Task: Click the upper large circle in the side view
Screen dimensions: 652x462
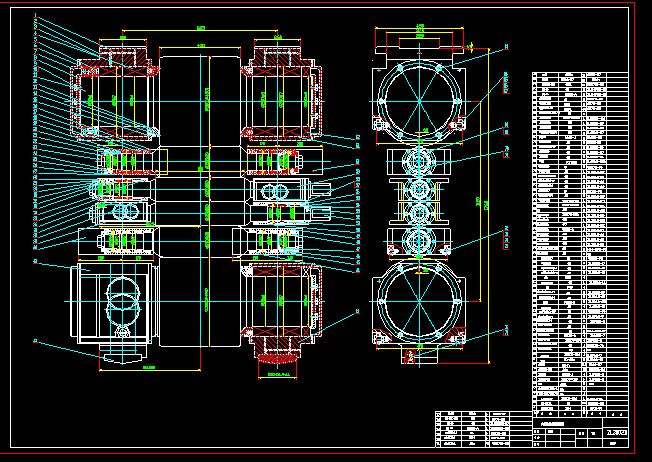Action: (x=419, y=97)
